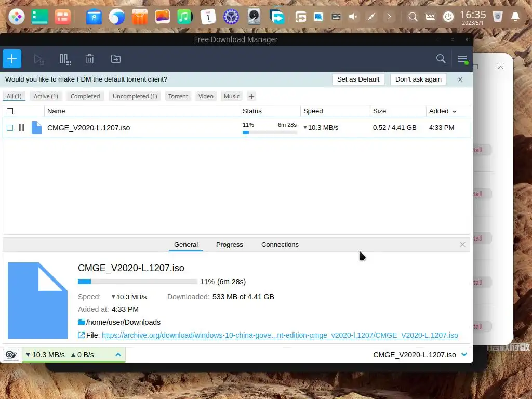Expand the speed panel up-arrow in status bar
The height and width of the screenshot is (399, 532).
click(x=118, y=354)
